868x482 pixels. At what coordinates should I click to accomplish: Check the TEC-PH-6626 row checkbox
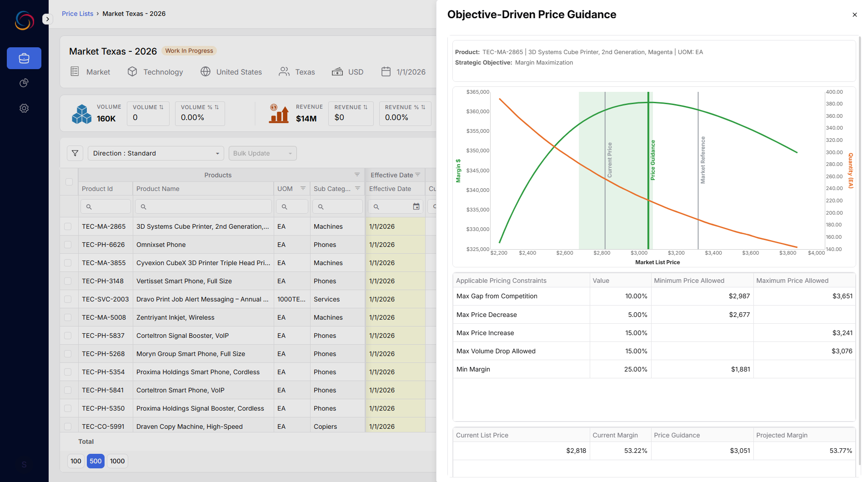[68, 245]
